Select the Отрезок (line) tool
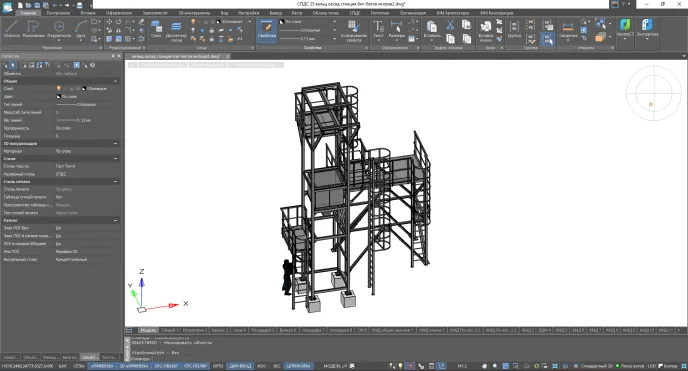 point(12,29)
